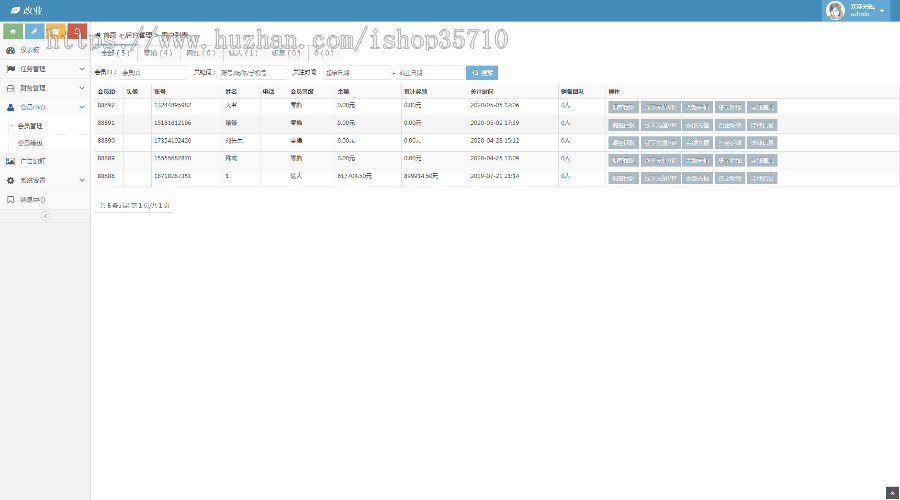Select member ID 88591 cell
Image resolution: width=900 pixels, height=500 pixels.
106,123
